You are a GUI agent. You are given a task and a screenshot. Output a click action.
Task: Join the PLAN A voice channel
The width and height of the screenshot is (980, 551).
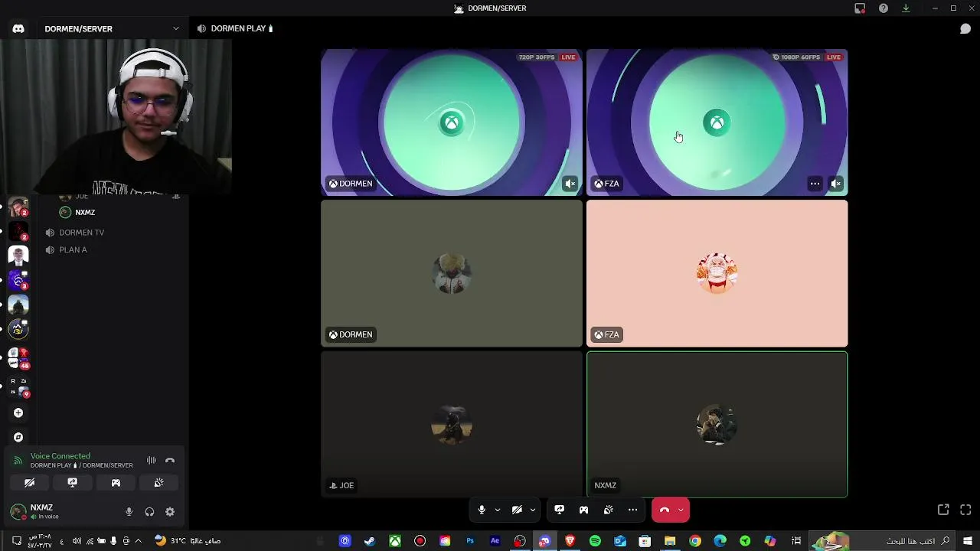73,250
